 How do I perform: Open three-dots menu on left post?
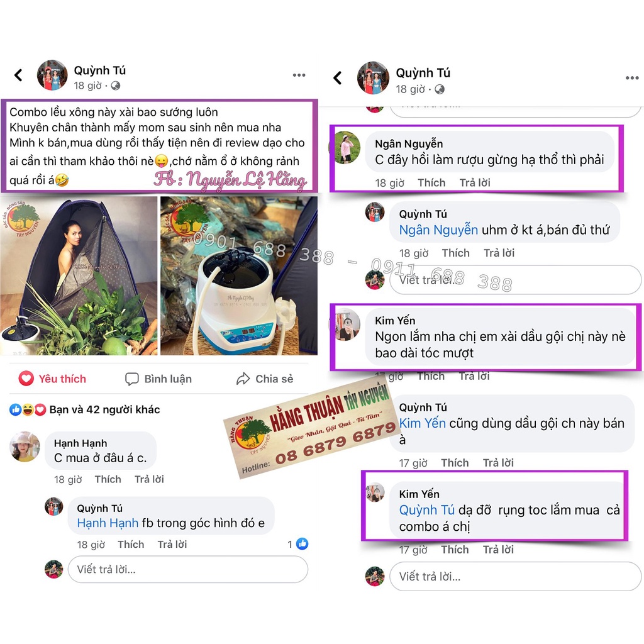point(299,75)
